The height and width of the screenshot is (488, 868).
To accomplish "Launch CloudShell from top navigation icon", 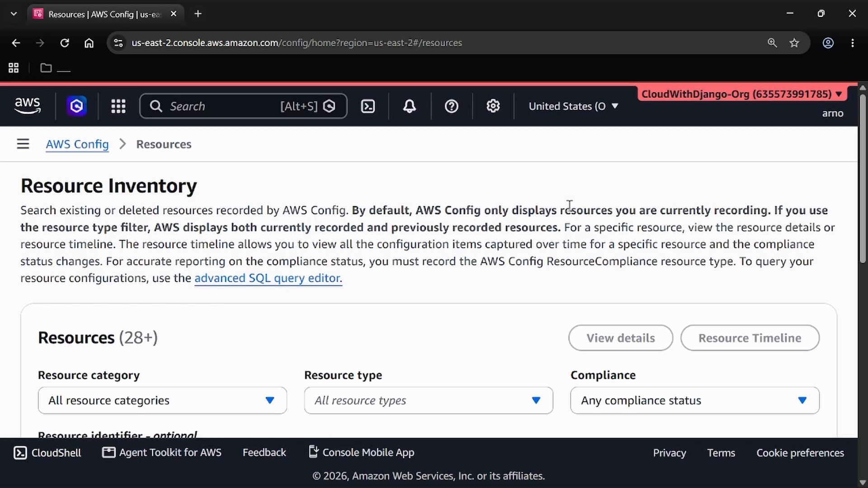I will point(368,106).
